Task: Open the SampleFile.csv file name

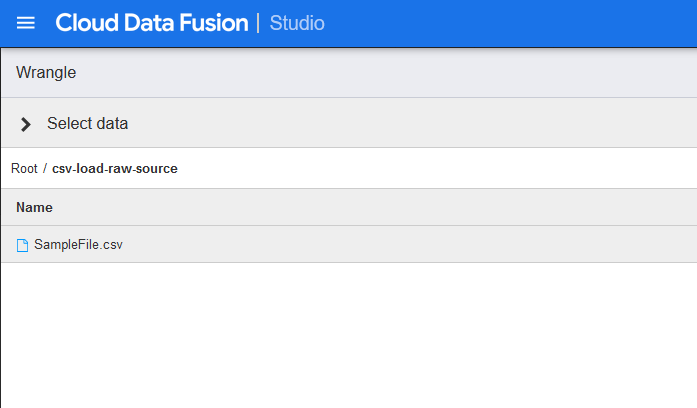Action: [78, 244]
